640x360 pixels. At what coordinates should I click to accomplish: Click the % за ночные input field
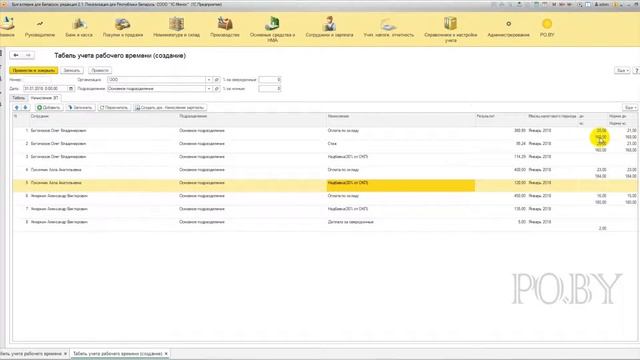click(270, 89)
